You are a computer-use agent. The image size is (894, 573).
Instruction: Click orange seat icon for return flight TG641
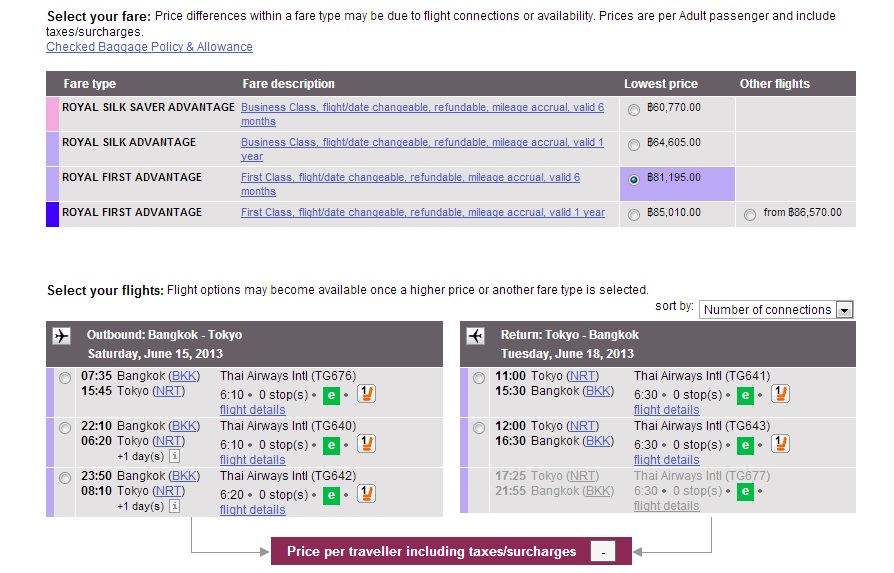click(x=780, y=394)
